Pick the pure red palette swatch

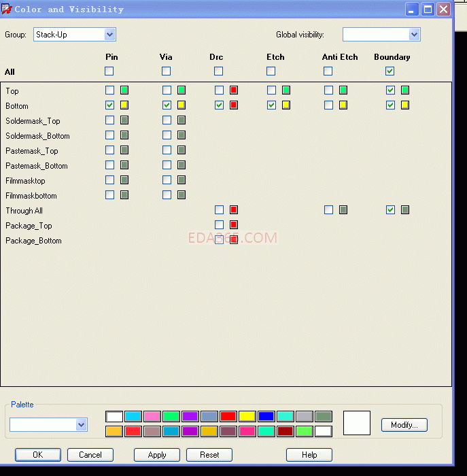[x=228, y=416]
